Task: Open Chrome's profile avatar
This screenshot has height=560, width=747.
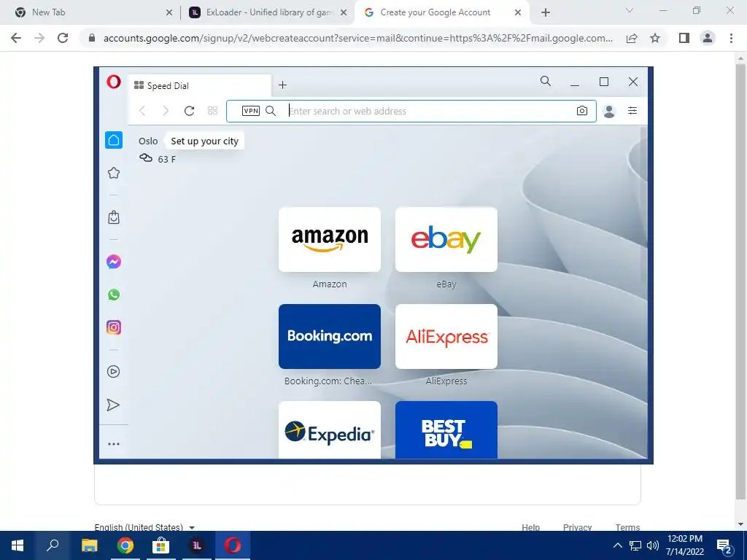Action: (x=708, y=38)
